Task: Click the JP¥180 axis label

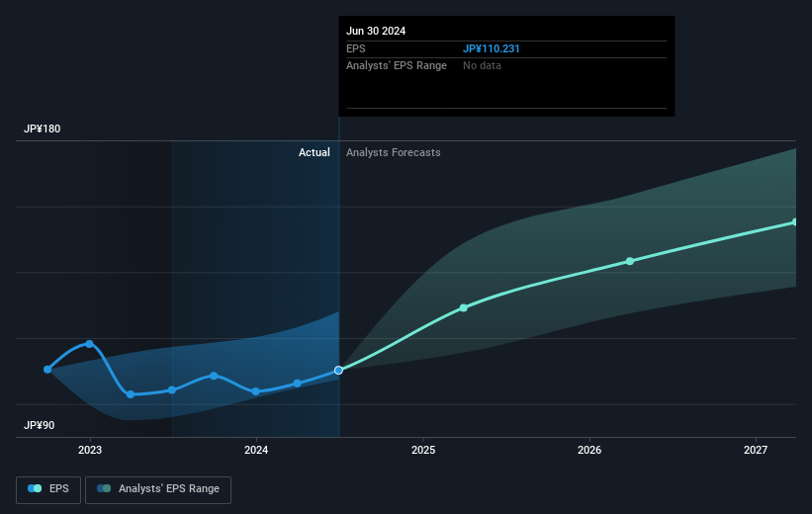Action: pyautogui.click(x=42, y=128)
